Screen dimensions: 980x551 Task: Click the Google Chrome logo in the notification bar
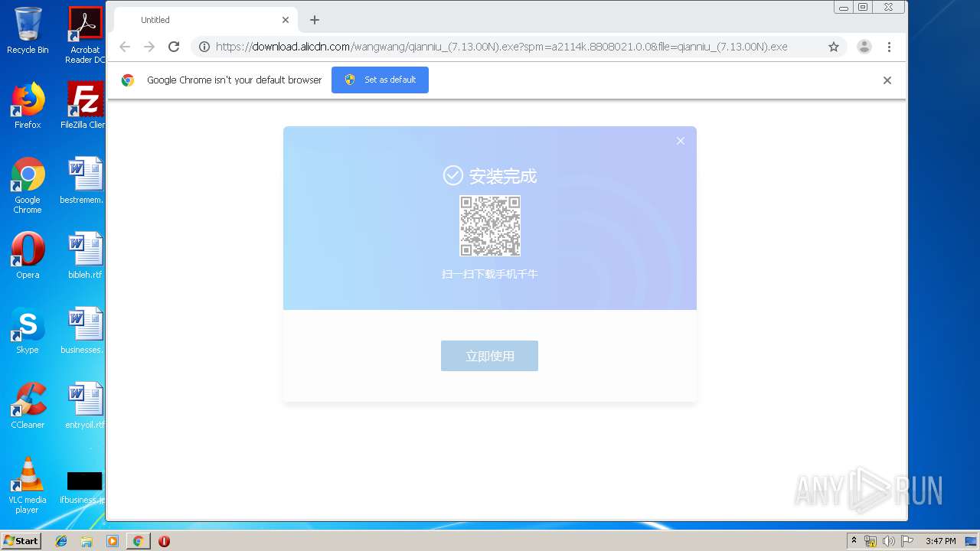click(x=128, y=80)
